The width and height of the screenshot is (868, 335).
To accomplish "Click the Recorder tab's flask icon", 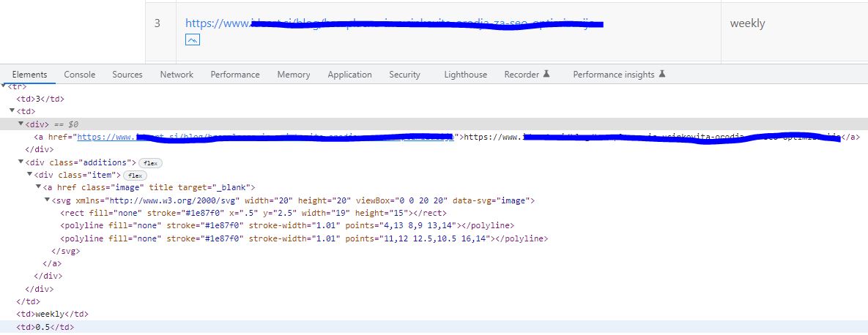I will [546, 74].
